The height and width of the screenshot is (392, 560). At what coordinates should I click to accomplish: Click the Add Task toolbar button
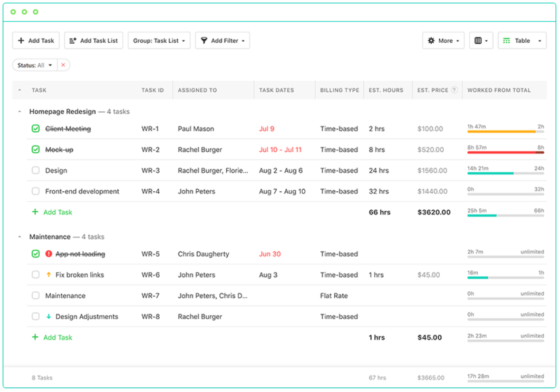pos(36,41)
